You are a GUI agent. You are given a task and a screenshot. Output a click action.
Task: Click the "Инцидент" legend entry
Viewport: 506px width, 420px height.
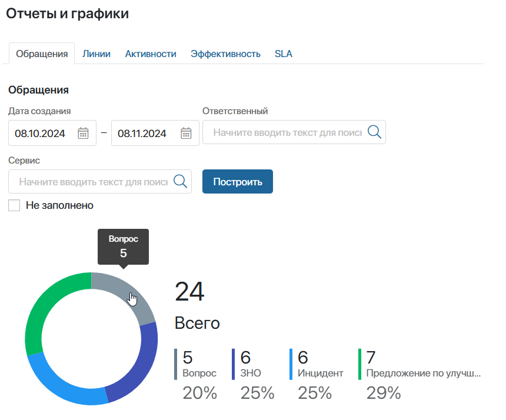click(314, 368)
